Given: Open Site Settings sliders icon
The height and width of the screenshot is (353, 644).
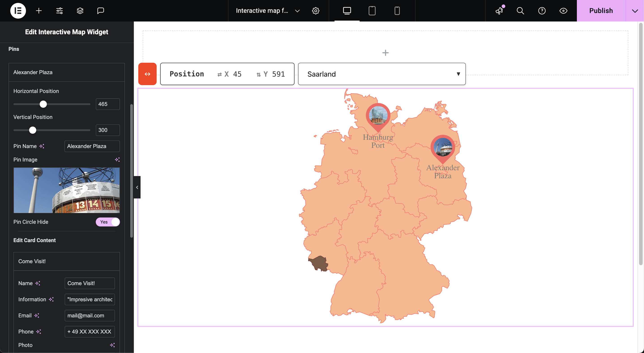Looking at the screenshot, I should pyautogui.click(x=60, y=11).
